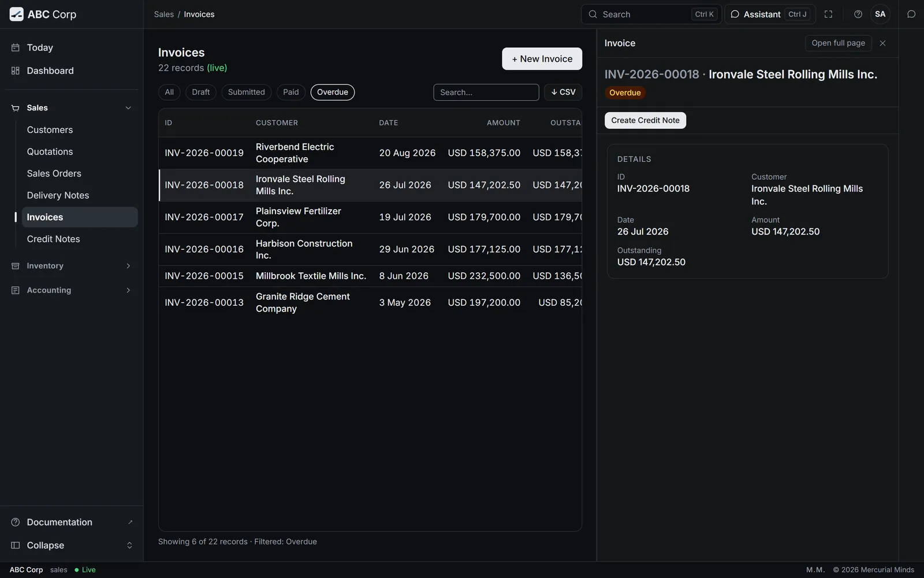924x578 pixels.
Task: Click the Live status indicator in footer
Action: 85,570
